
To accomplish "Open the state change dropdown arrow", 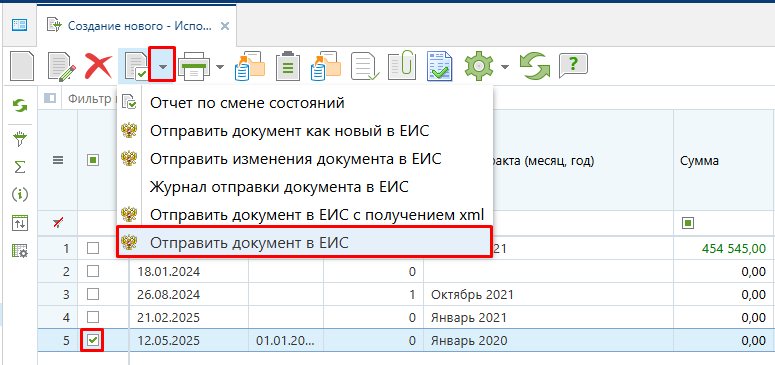I will (162, 65).
